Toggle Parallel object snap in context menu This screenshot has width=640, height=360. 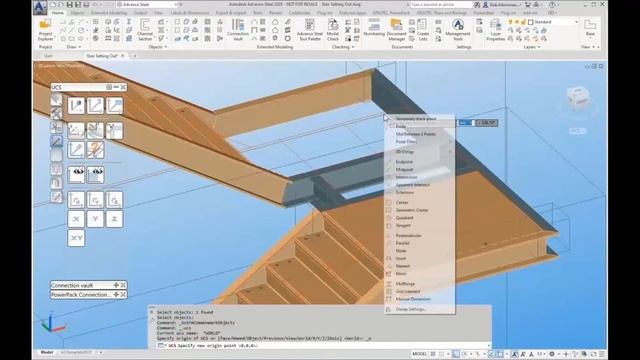(x=402, y=243)
